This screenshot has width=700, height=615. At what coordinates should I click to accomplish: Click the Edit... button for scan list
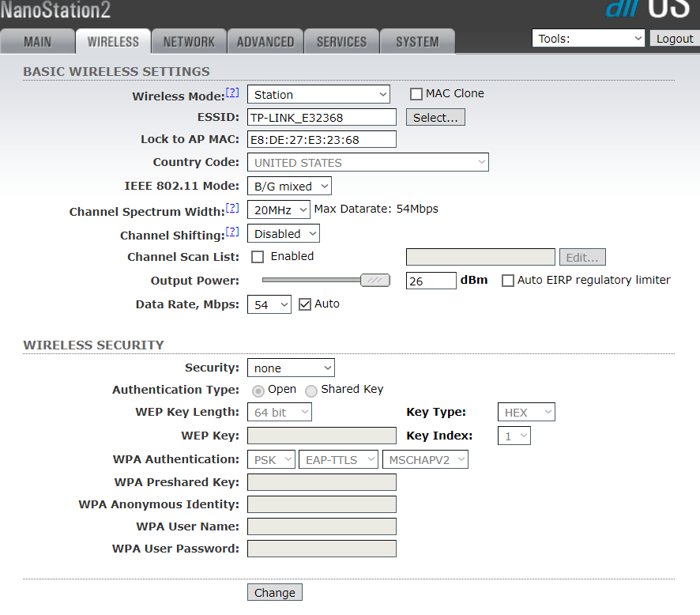(x=582, y=257)
